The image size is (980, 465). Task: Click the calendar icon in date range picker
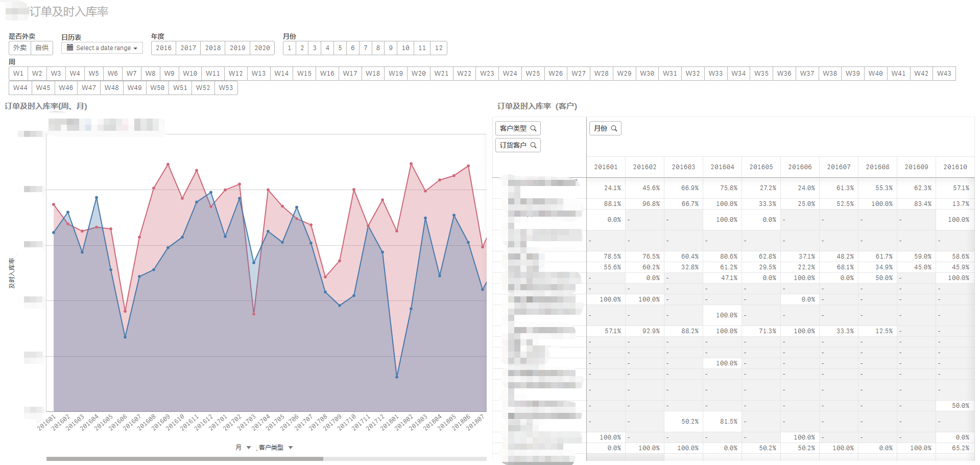70,48
